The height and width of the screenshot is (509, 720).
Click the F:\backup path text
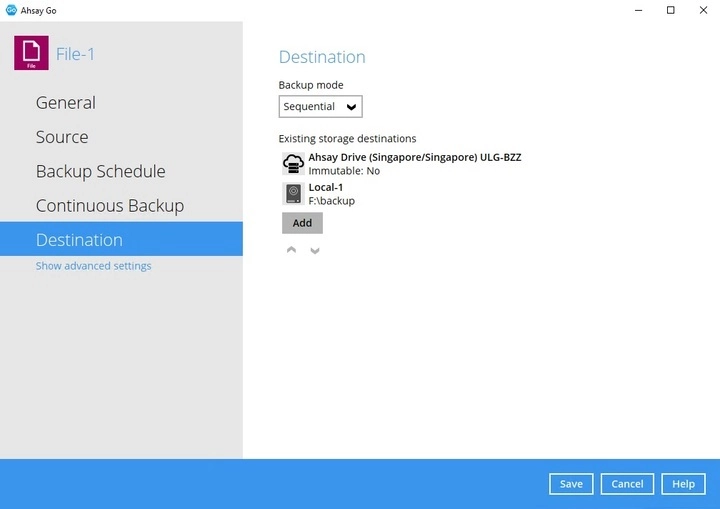[x=332, y=201]
